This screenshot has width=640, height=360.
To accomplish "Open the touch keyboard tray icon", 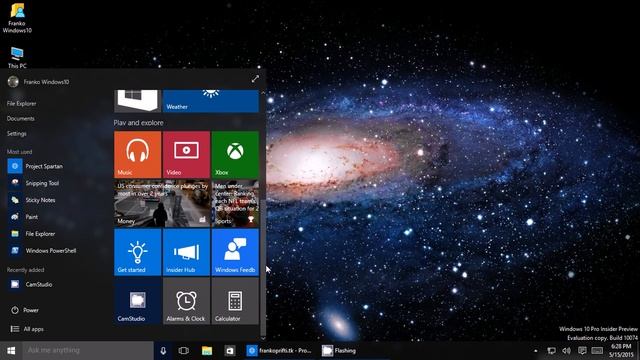I will (597, 351).
